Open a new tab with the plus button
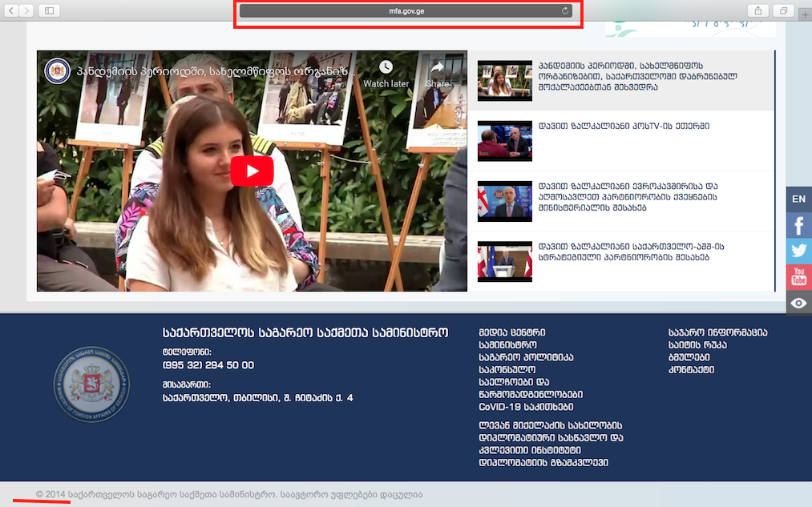Image resolution: width=812 pixels, height=507 pixels. [x=805, y=15]
